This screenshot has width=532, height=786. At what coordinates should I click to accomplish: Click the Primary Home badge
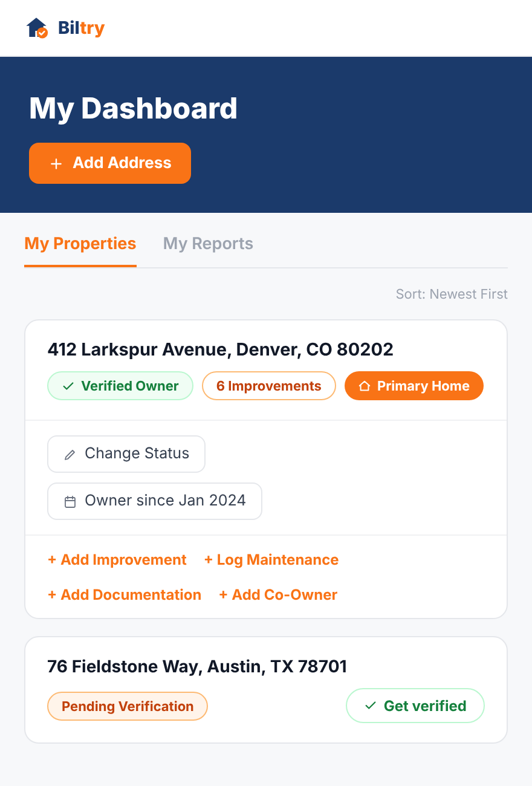[x=414, y=386]
